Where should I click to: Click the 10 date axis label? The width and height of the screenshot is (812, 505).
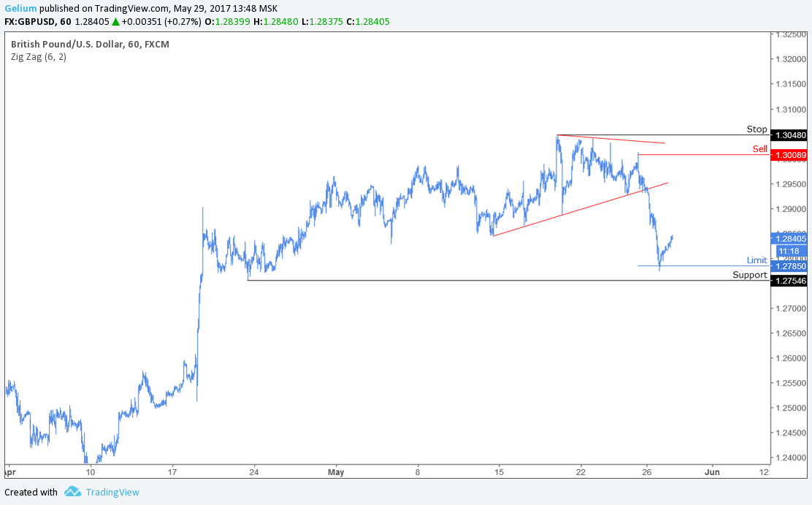pos(90,472)
